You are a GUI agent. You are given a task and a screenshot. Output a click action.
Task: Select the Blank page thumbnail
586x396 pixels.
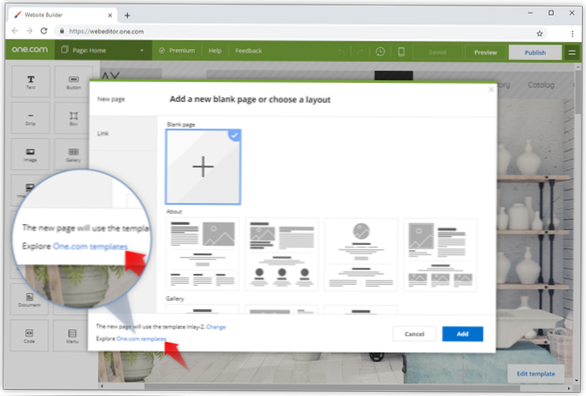click(x=203, y=167)
